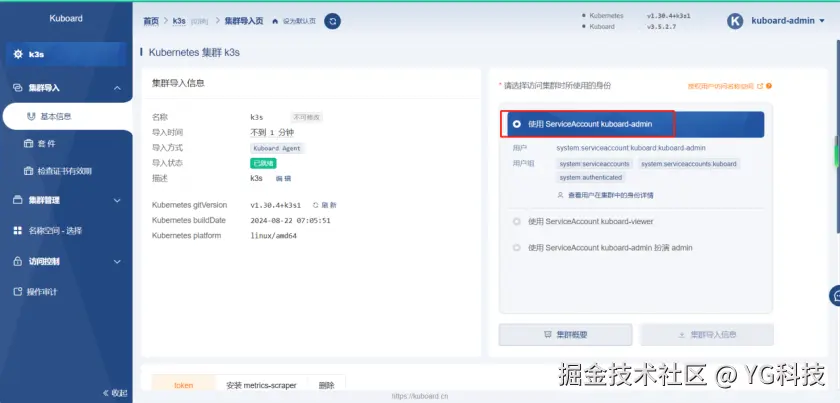Click the 套件 icon in sidebar
The image size is (840, 403).
pyautogui.click(x=28, y=144)
